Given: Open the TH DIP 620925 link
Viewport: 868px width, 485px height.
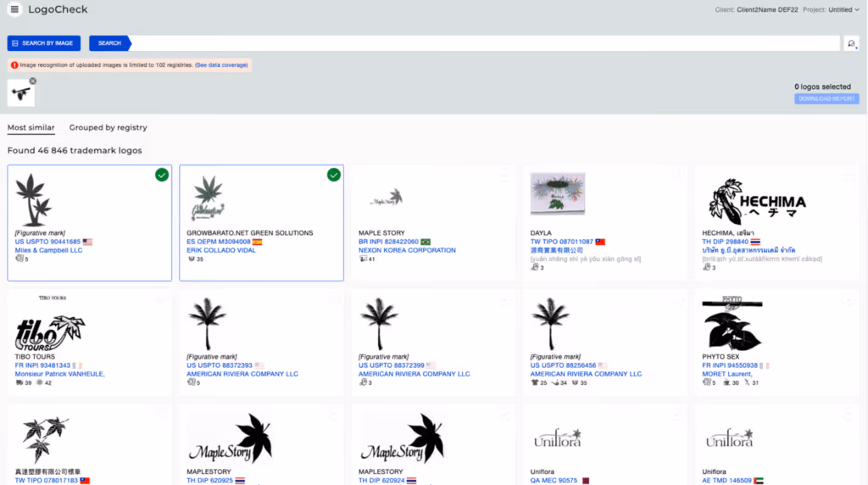Looking at the screenshot, I should click(x=210, y=481).
